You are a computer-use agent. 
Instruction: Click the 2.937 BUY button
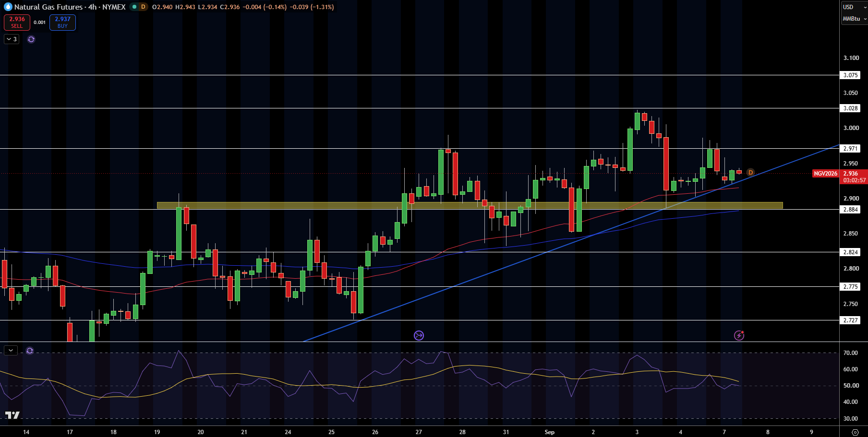click(x=62, y=22)
